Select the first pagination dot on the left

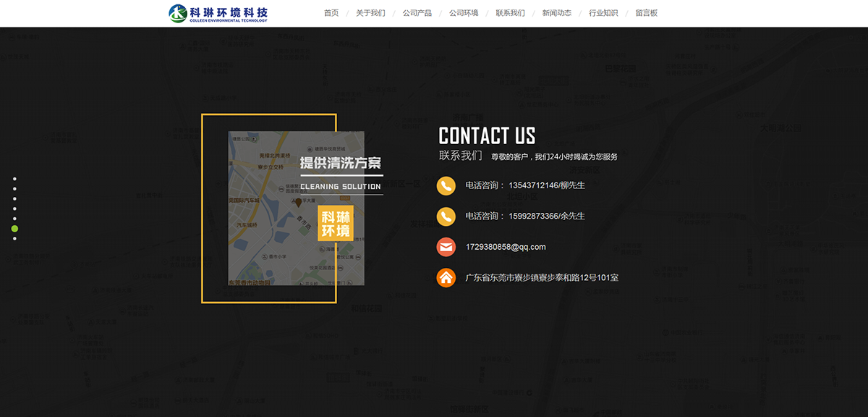click(x=14, y=178)
